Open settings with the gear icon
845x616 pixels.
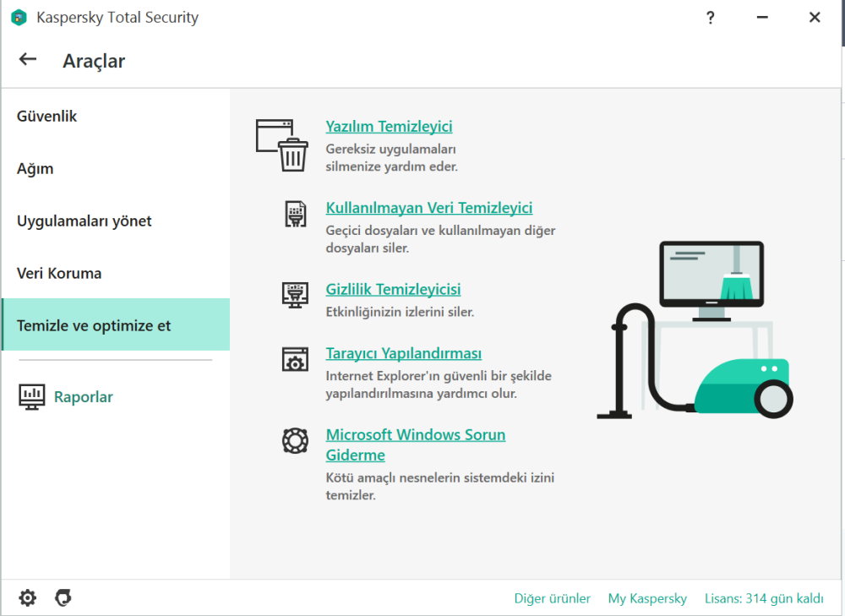(28, 597)
